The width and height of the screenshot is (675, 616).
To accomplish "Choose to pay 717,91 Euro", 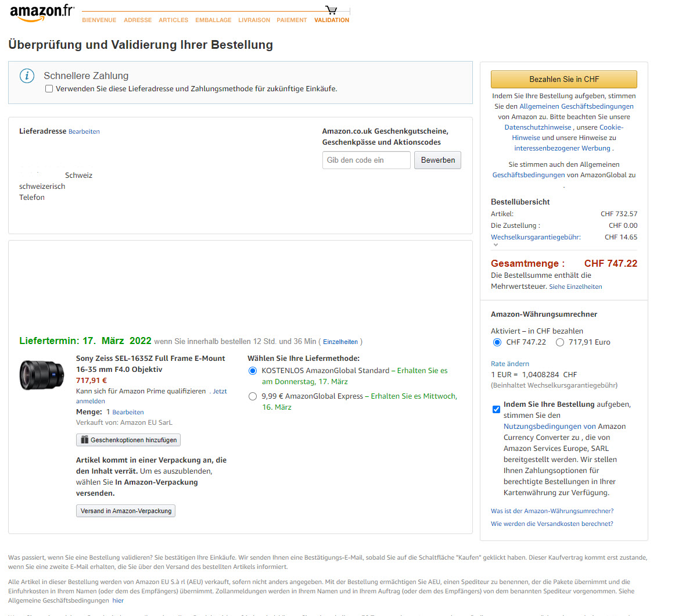I will 560,342.
